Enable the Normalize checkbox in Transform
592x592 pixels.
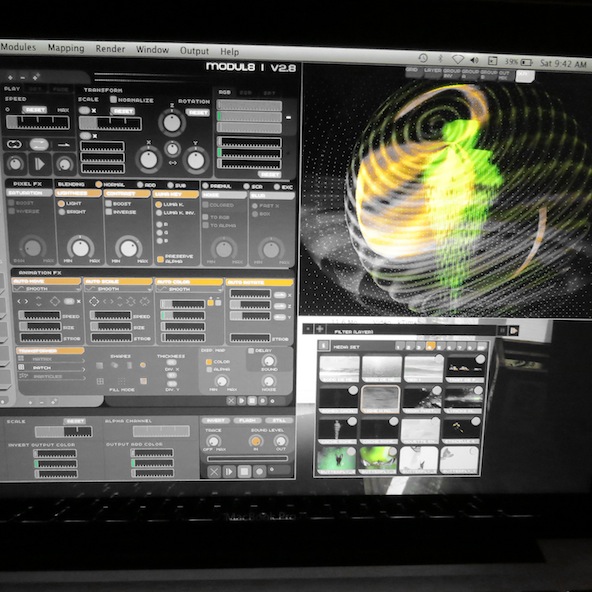tap(113, 99)
